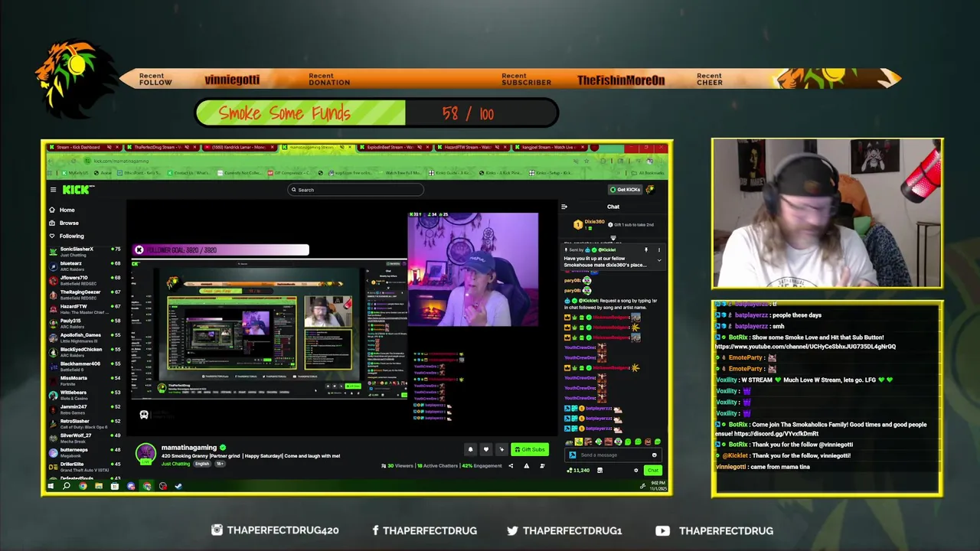This screenshot has height=551, width=980.
Task: Click the FOLLOWER GOAL 3920 progress bar
Action: [221, 249]
